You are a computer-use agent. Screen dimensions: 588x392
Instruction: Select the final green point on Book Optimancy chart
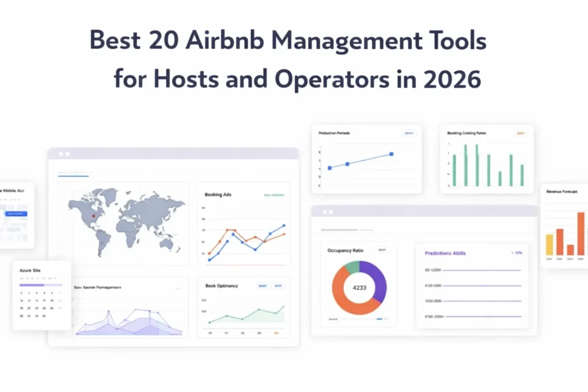click(x=284, y=306)
